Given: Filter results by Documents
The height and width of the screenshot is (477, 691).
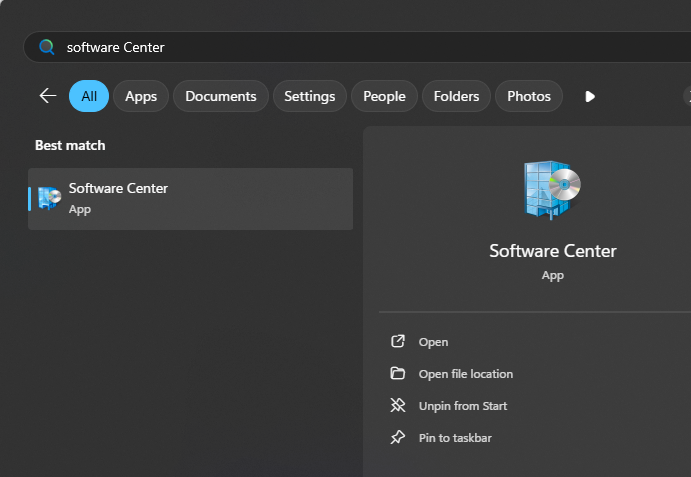Looking at the screenshot, I should [x=221, y=96].
